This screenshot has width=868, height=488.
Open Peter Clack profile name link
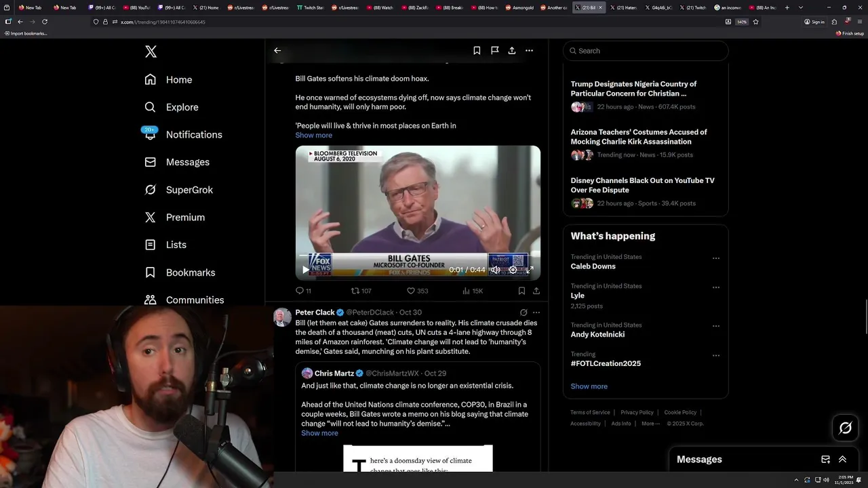pyautogui.click(x=315, y=312)
